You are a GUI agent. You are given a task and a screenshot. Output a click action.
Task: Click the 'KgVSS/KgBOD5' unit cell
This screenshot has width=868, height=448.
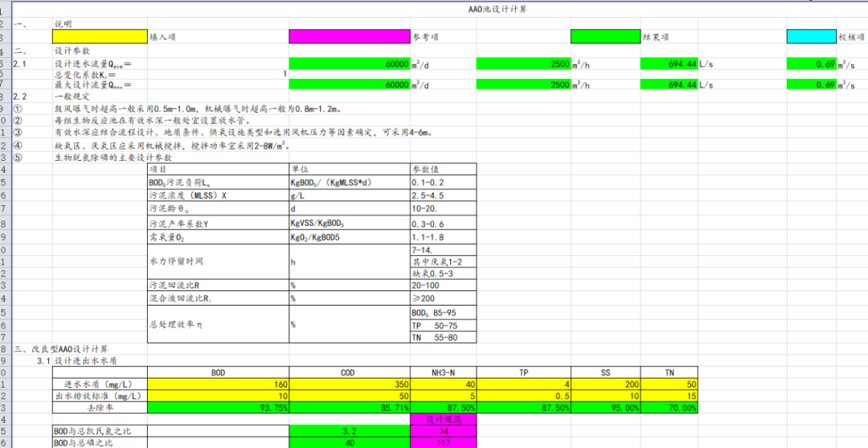click(350, 224)
